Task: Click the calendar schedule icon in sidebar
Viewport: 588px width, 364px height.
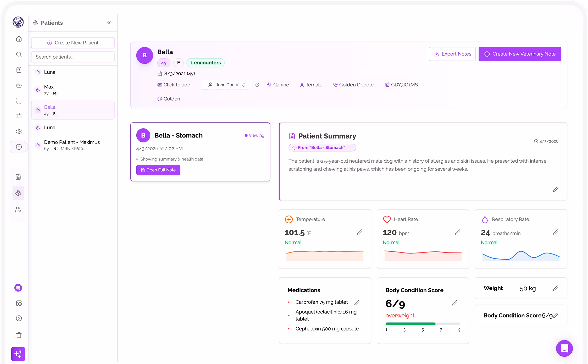Action: click(x=19, y=303)
